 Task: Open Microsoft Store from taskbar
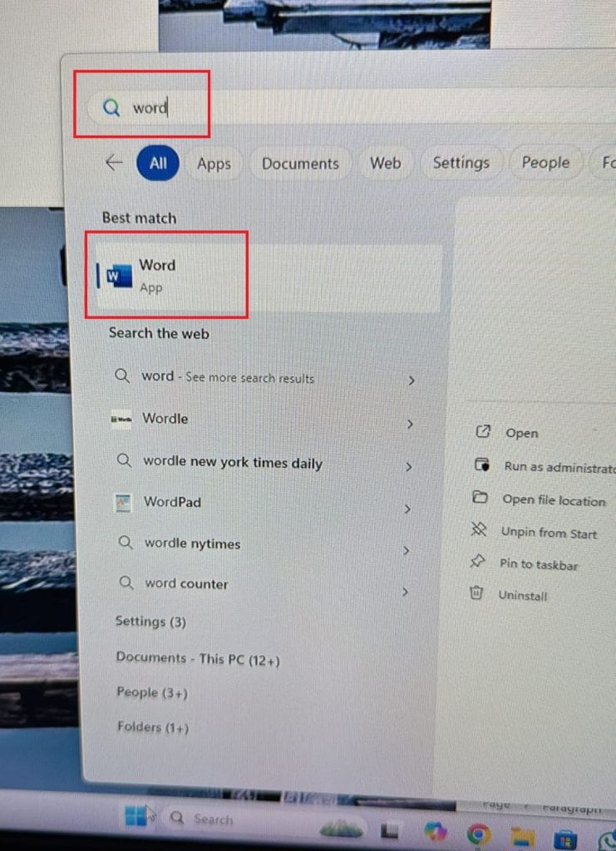(565, 835)
